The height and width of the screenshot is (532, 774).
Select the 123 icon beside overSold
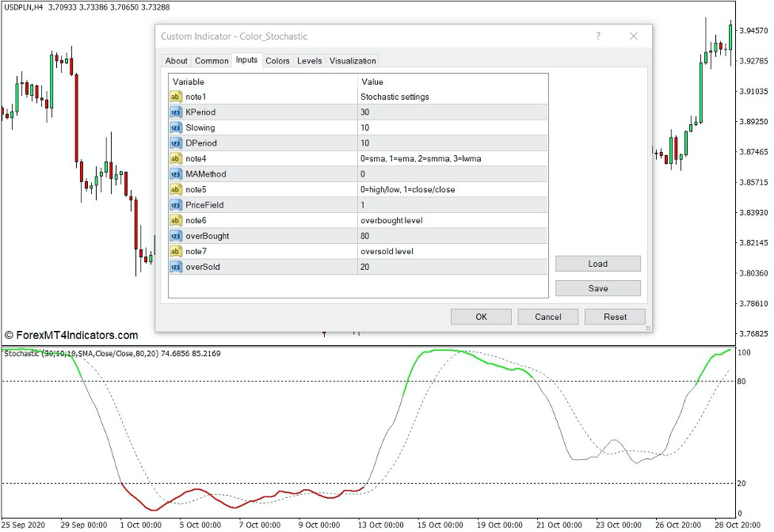175,267
